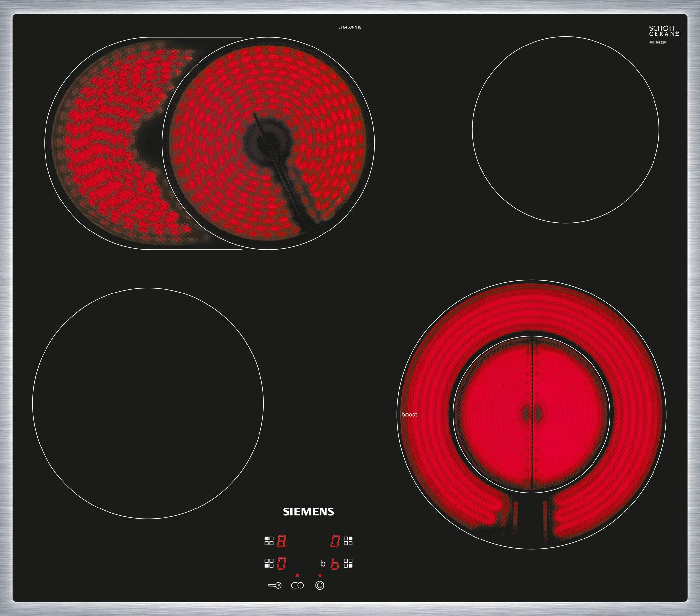Image resolution: width=700 pixels, height=616 pixels.
Task: Tap the double-ring dual zone icon
Action: (x=320, y=585)
